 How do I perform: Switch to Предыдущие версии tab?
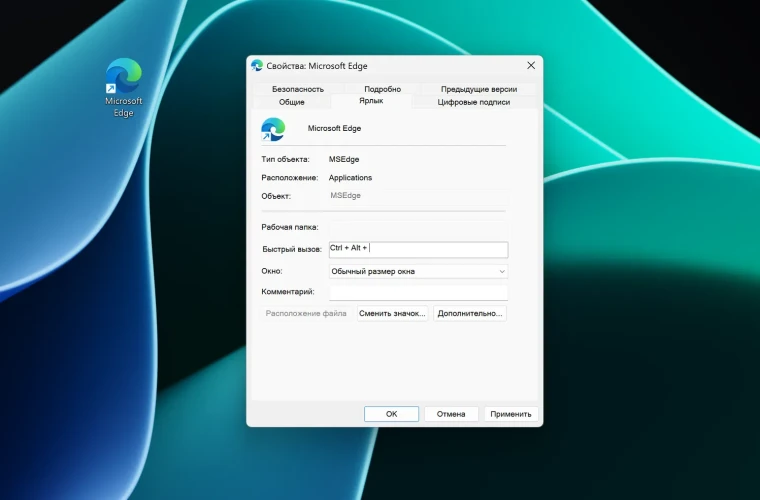479,89
